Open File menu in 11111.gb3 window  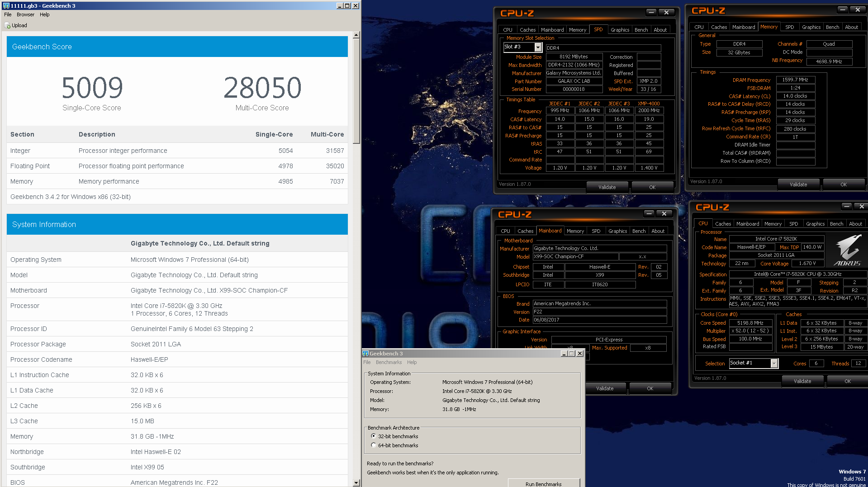point(8,14)
